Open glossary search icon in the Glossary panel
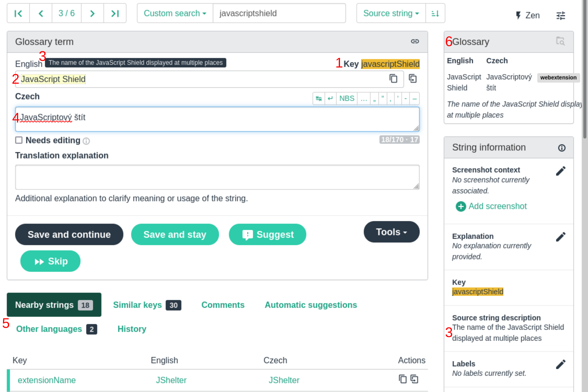This screenshot has width=588, height=392. [560, 41]
